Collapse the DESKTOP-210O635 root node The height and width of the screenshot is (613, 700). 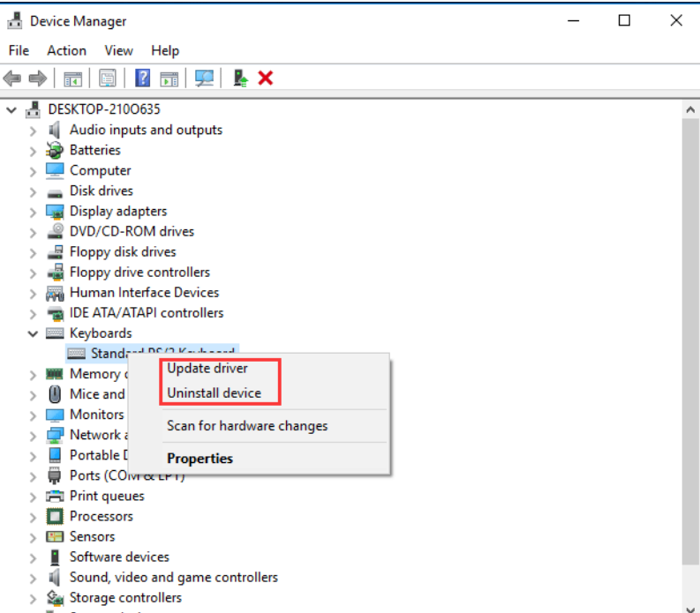click(x=11, y=109)
